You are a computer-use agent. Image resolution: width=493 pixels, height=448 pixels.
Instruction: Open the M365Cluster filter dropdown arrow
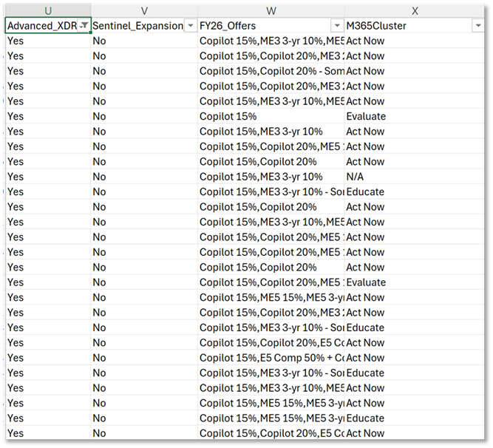(x=478, y=26)
